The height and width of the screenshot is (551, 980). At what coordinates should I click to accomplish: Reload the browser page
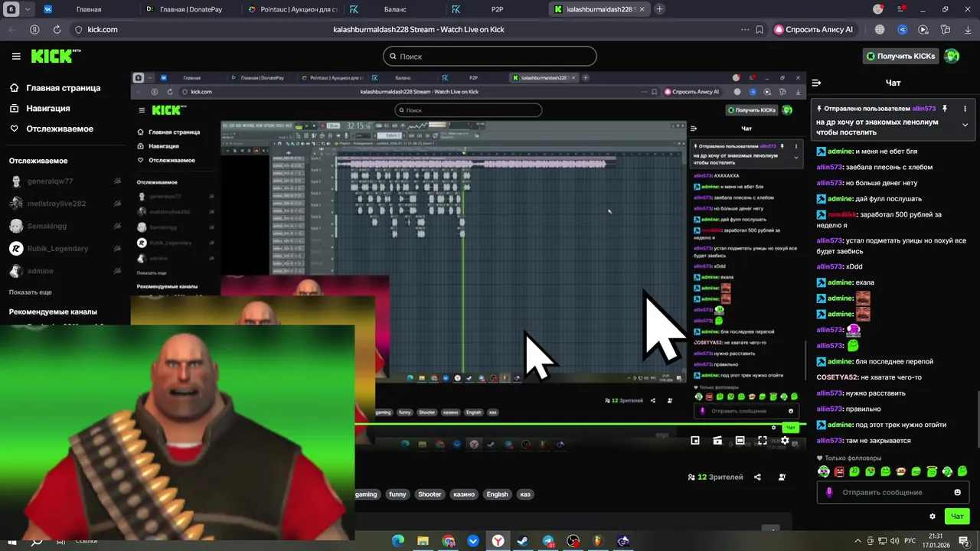click(x=57, y=29)
